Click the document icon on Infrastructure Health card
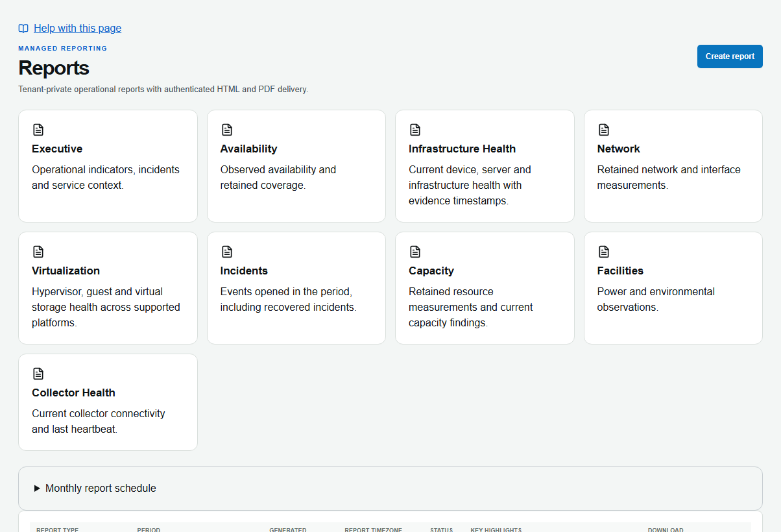Image resolution: width=781 pixels, height=532 pixels. pos(415,130)
